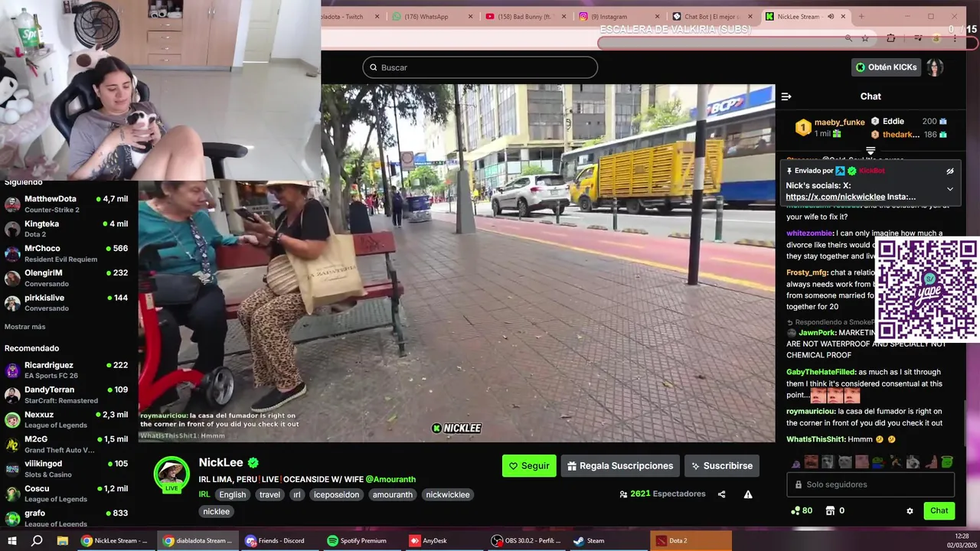Screen dimensions: 980x551
Task: Open Kingteka channel in sidebar
Action: coord(69,229)
